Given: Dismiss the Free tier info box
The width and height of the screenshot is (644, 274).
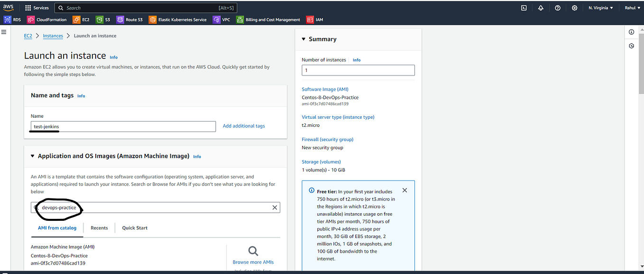Looking at the screenshot, I should [x=405, y=190].
